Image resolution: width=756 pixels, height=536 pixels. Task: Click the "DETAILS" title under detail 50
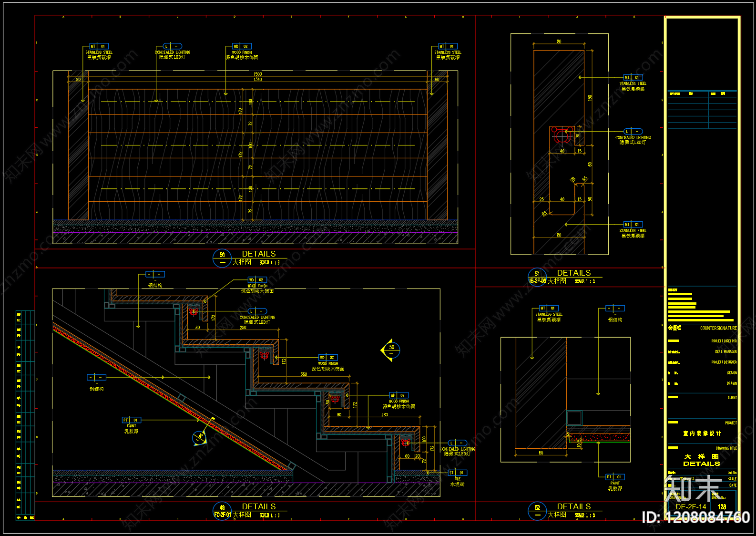click(259, 254)
